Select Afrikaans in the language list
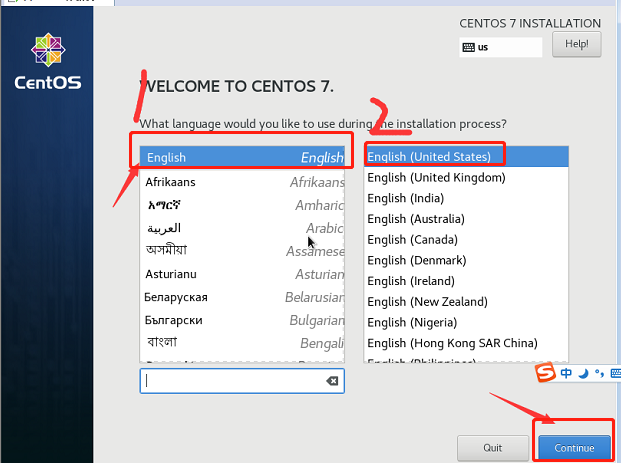 click(x=242, y=182)
